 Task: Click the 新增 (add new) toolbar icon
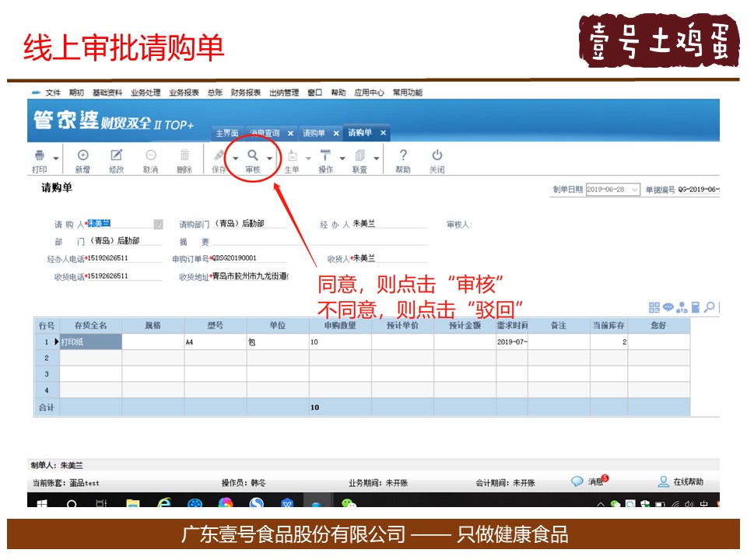coord(82,156)
